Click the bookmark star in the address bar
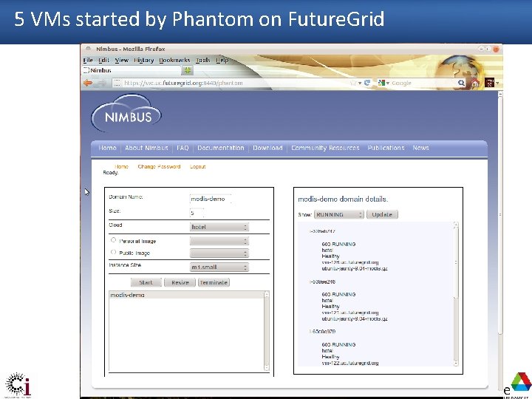 [353, 83]
